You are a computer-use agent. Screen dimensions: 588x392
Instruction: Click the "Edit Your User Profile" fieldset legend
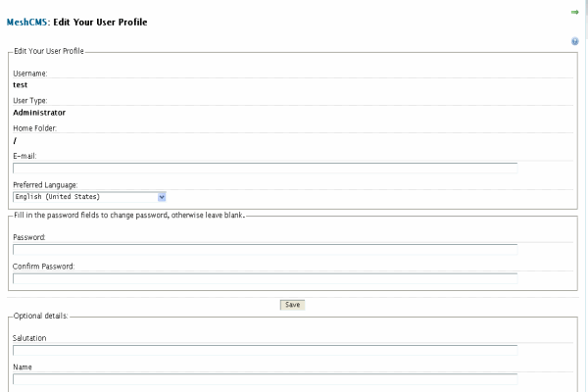pyautogui.click(x=49, y=51)
